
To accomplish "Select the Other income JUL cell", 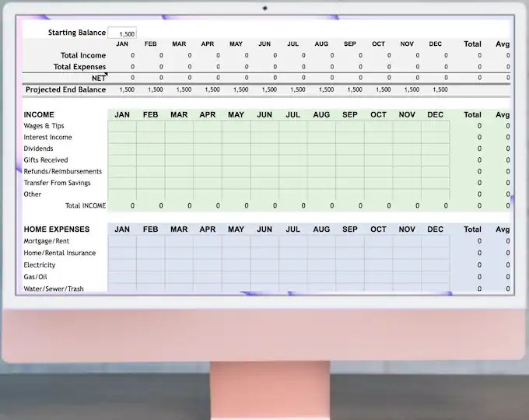I will [x=293, y=194].
